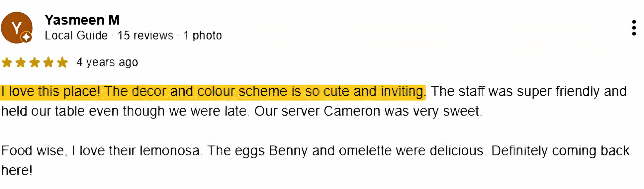Click the 1 photo count
Viewport: 644px width, 189px height.
[203, 35]
